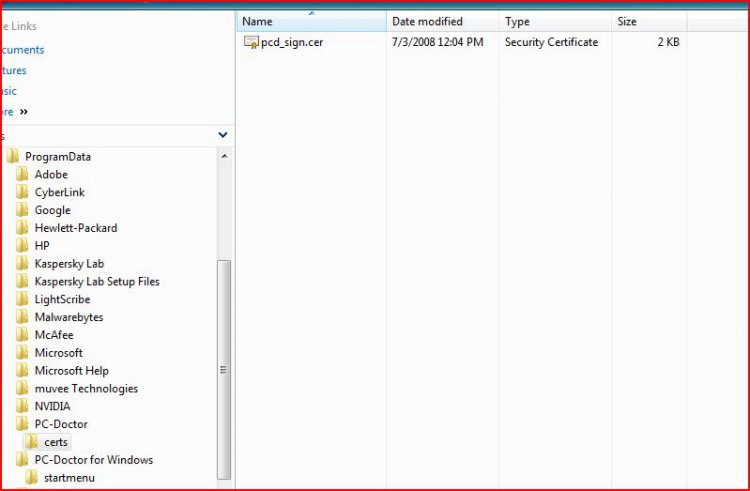Click the startmenu folder icon
The image size is (750, 491).
tap(32, 477)
